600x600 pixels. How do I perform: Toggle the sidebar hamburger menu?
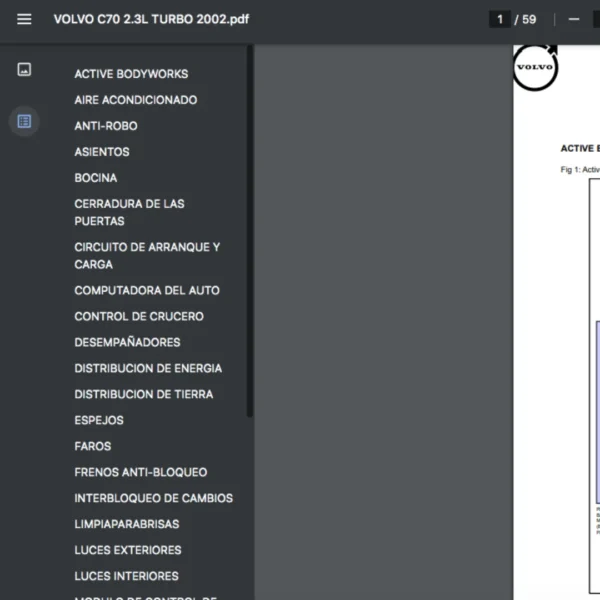coord(24,19)
